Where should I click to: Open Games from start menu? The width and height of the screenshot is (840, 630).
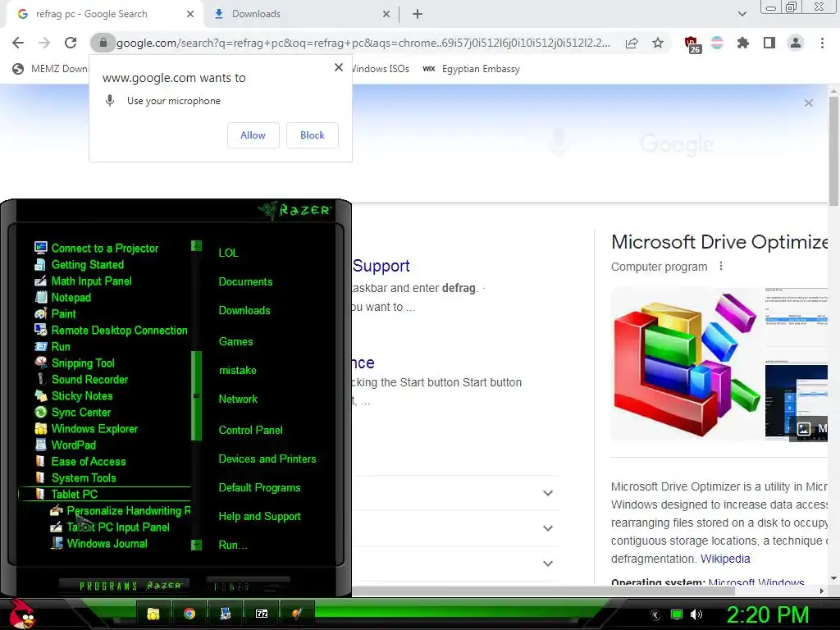(235, 342)
